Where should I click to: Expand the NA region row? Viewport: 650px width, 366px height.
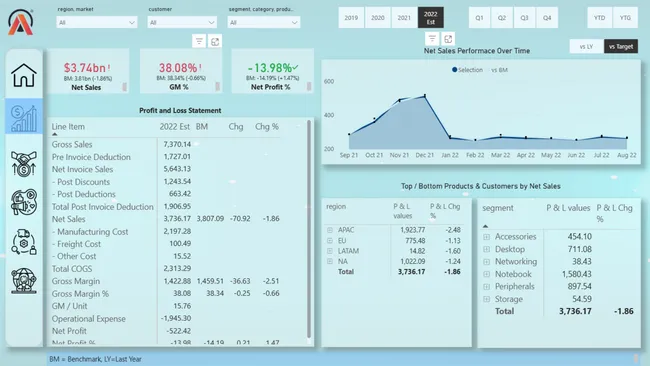point(330,261)
